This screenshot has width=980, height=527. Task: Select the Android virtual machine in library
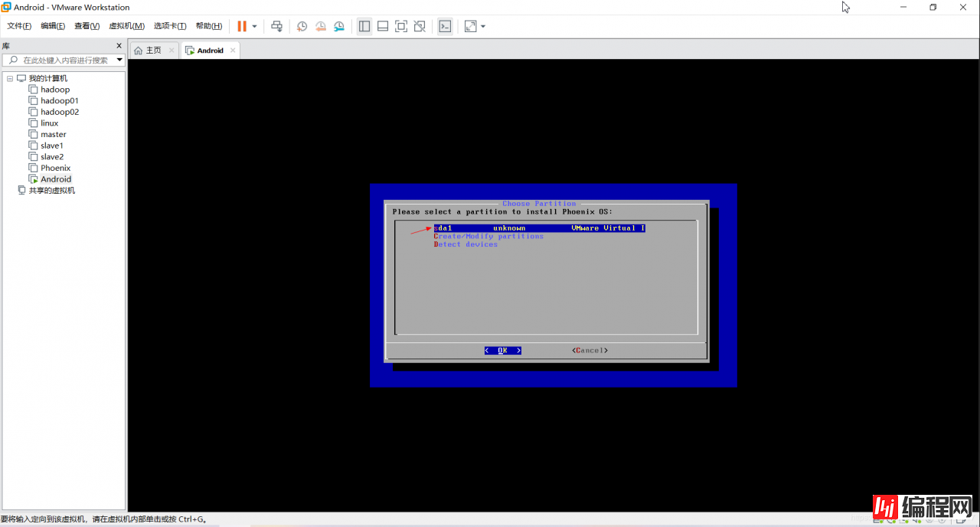(56, 179)
